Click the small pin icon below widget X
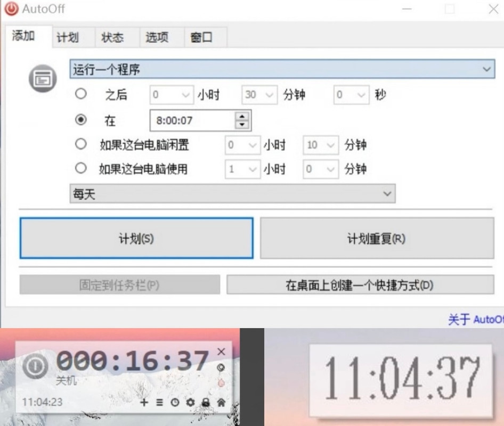 click(x=221, y=367)
